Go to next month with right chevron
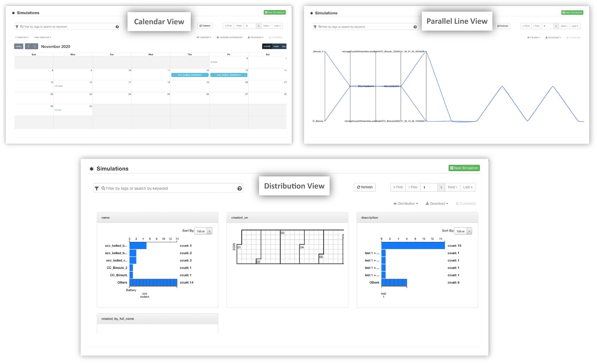Viewport: 597px width, 364px height. coord(35,46)
